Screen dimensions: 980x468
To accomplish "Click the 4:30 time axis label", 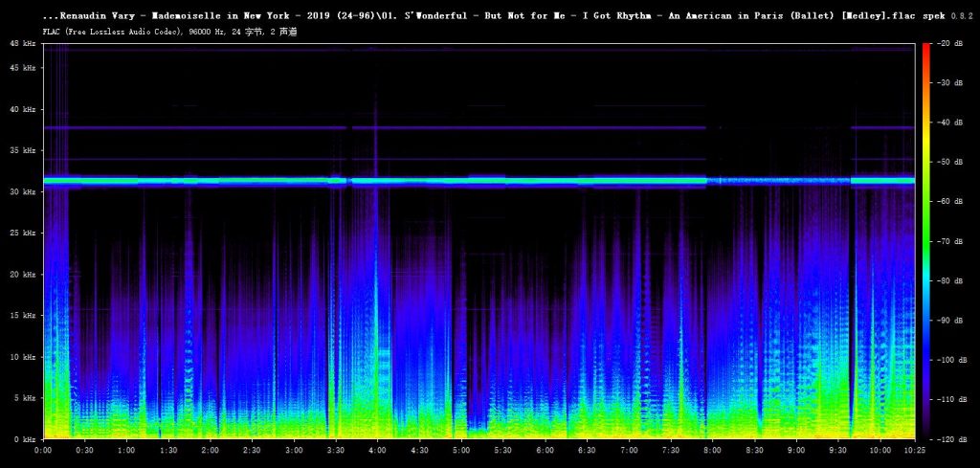I will click(x=420, y=450).
